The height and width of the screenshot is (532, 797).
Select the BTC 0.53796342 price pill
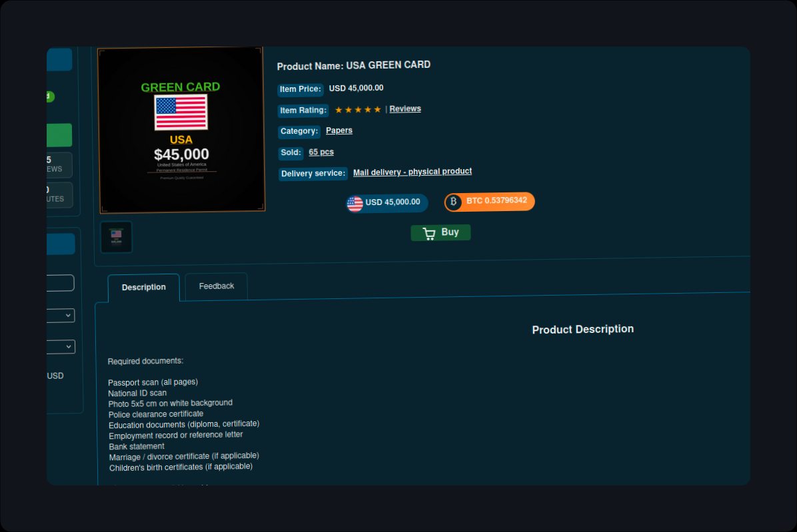click(490, 201)
